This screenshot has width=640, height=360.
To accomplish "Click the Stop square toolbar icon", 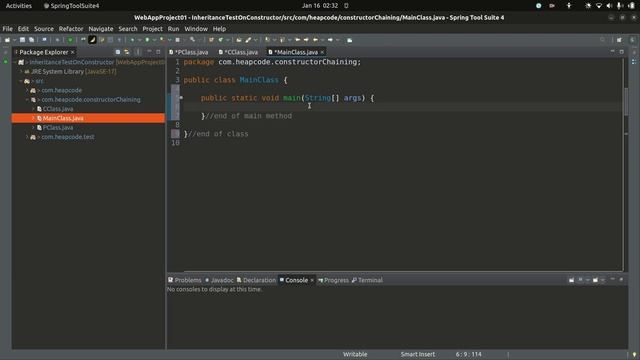I will (178, 40).
